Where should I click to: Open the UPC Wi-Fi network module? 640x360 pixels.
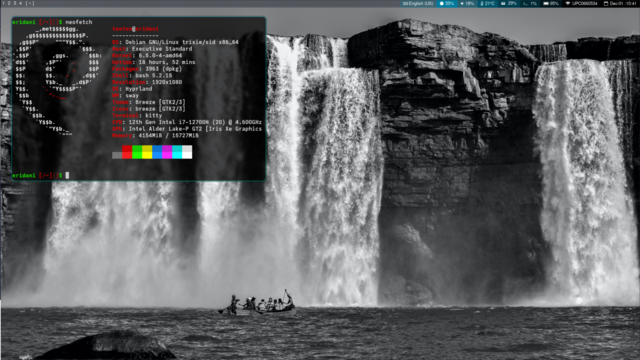581,3
